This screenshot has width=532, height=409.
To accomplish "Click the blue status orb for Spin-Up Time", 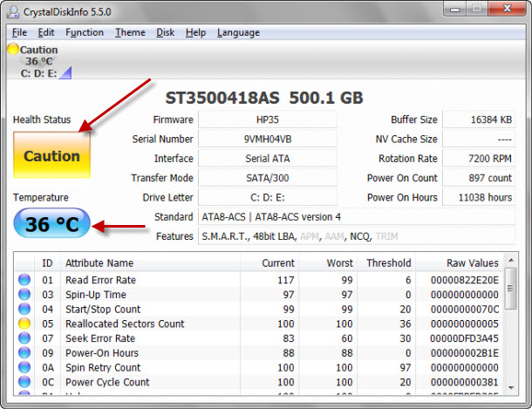I will pos(24,295).
